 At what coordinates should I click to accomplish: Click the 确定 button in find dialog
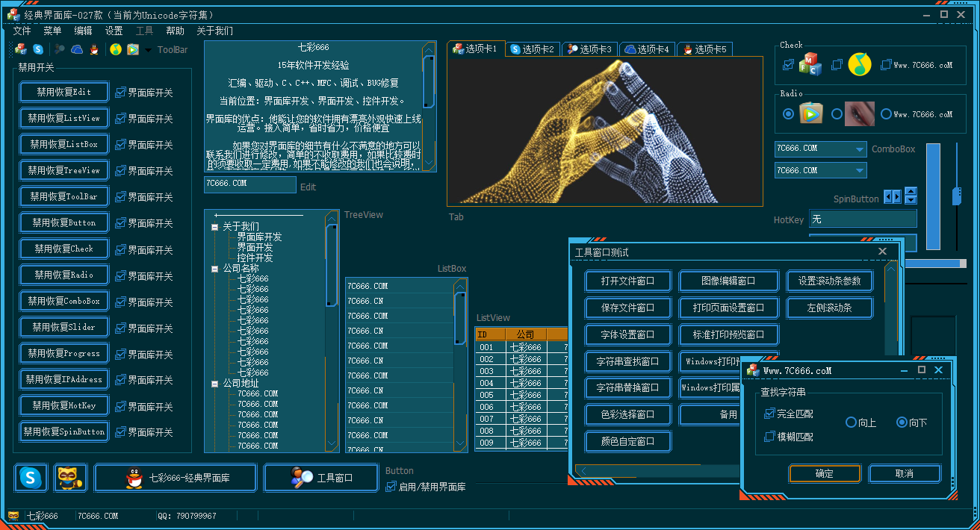coord(825,473)
